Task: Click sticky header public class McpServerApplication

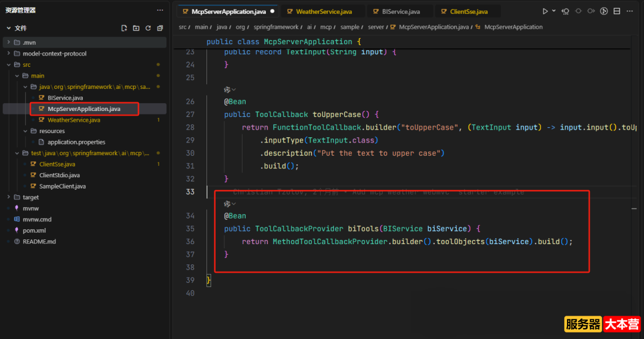Action: [284, 42]
